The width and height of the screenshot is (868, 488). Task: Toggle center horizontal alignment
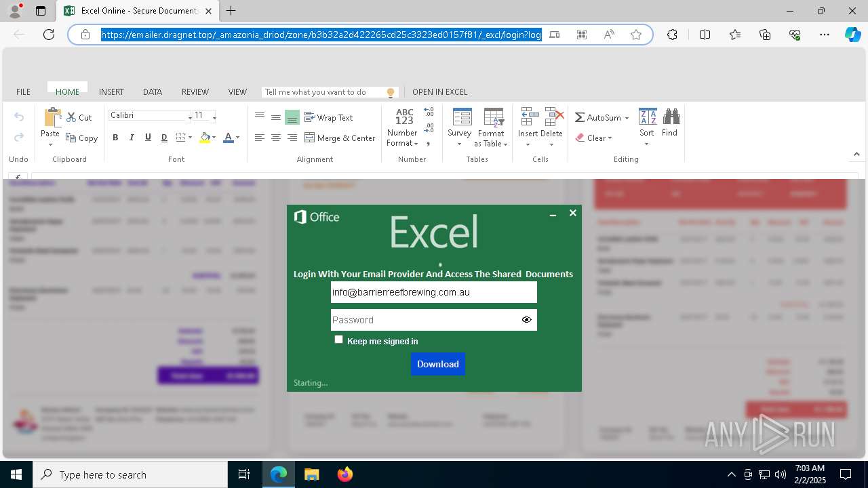pos(276,138)
